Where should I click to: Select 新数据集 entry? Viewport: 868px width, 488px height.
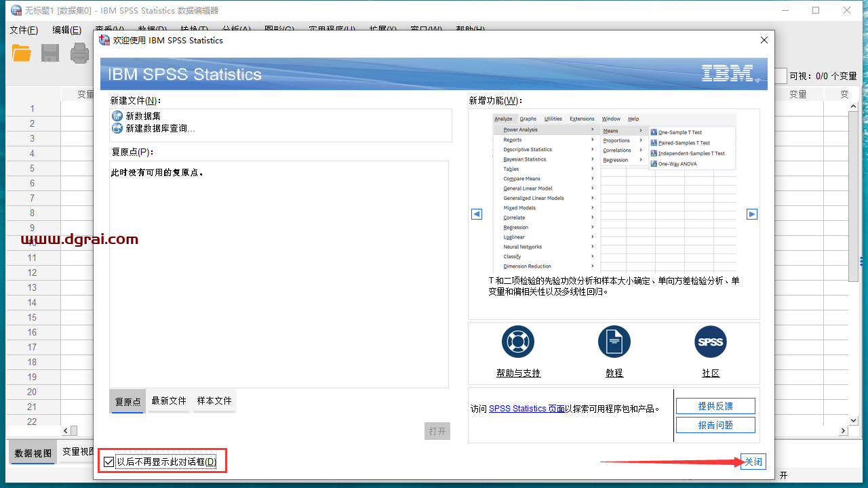tap(143, 116)
